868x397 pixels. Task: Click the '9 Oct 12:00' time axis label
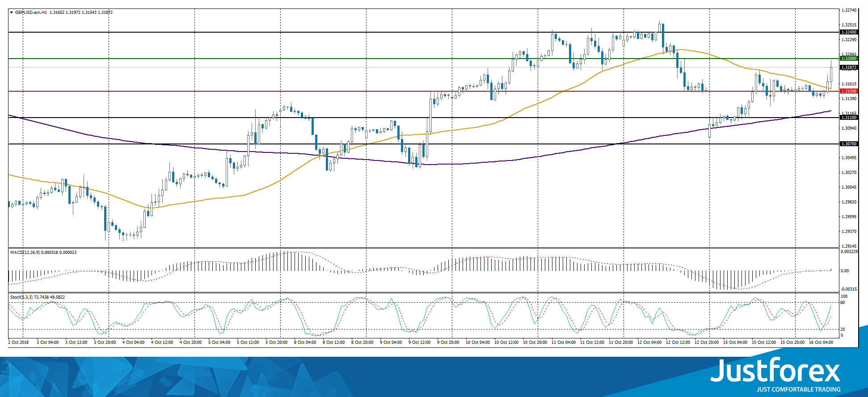click(x=420, y=342)
